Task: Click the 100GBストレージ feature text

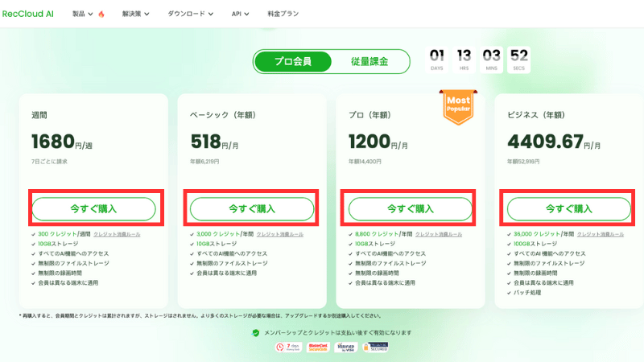Action: point(535,244)
